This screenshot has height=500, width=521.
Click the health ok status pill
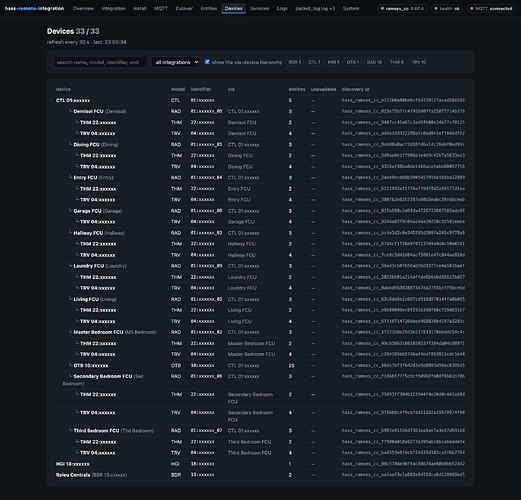coord(447,9)
